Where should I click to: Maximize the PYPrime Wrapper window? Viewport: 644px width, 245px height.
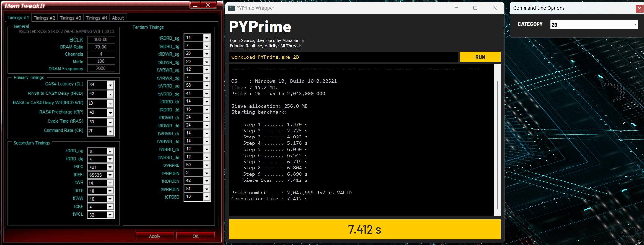click(x=475, y=8)
